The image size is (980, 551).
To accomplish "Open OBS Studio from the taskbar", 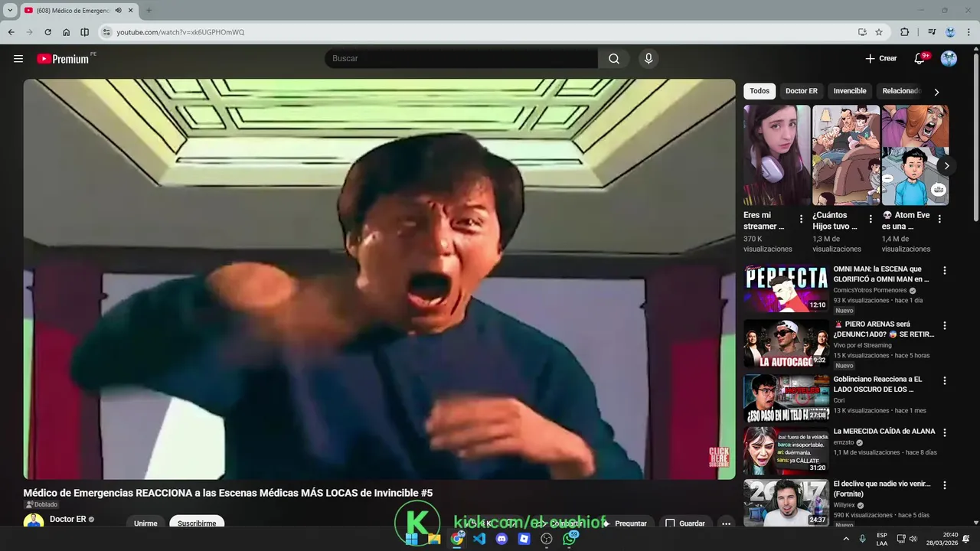I will [547, 539].
